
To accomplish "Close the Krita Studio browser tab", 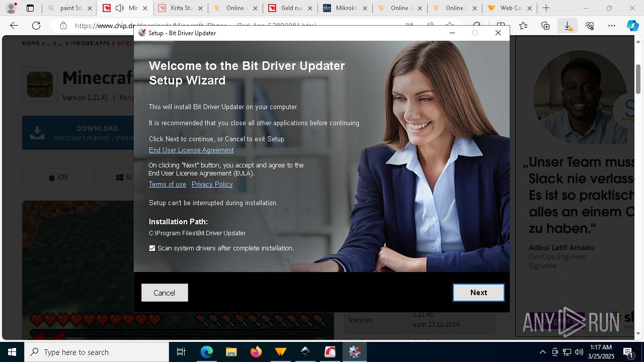I will (x=200, y=8).
